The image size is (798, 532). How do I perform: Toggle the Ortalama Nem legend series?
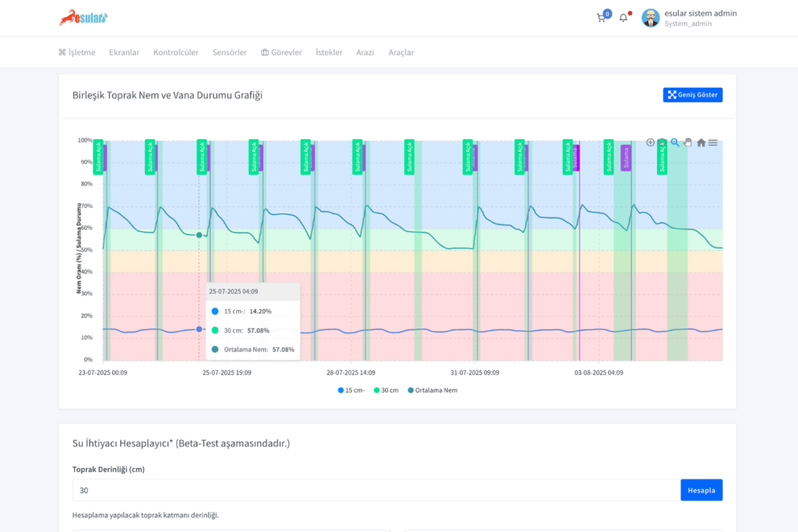432,390
